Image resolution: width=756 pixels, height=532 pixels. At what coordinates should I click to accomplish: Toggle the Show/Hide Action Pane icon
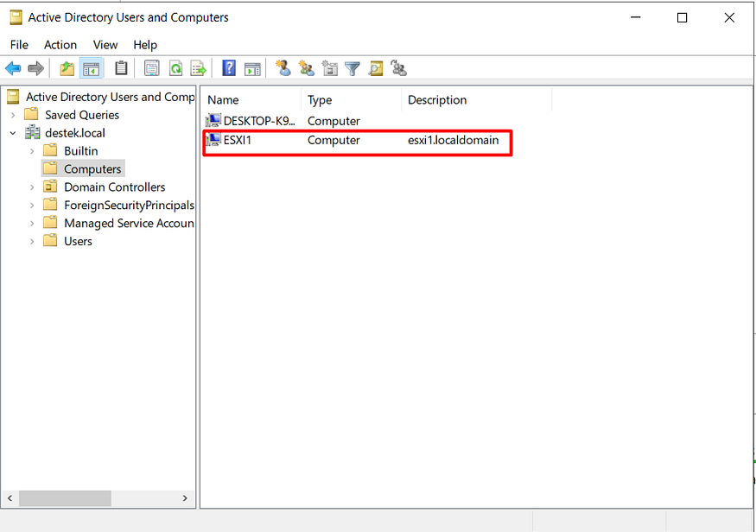[x=252, y=68]
